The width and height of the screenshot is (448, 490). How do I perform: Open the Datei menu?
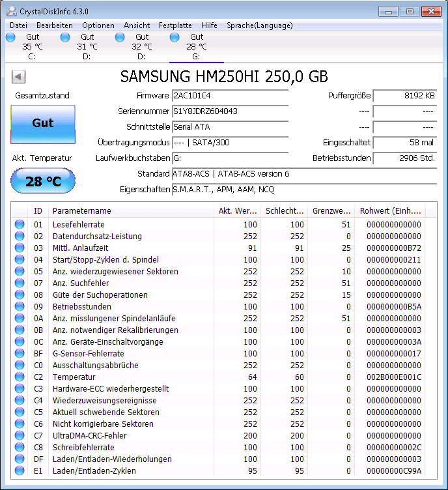tap(18, 25)
